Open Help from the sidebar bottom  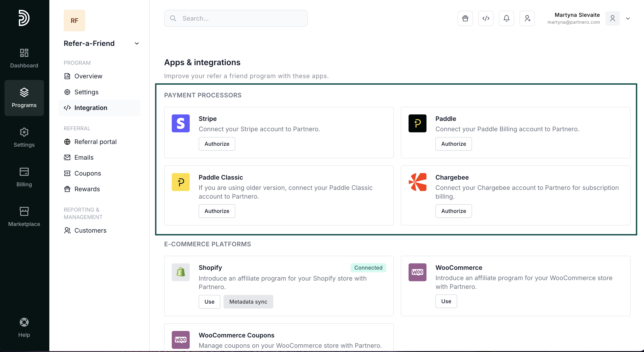tap(24, 327)
